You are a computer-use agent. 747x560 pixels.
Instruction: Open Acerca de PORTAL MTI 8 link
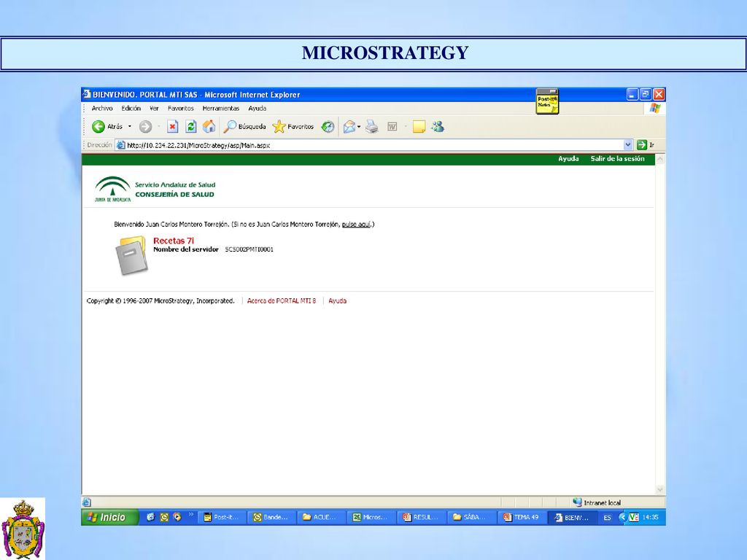(x=282, y=301)
